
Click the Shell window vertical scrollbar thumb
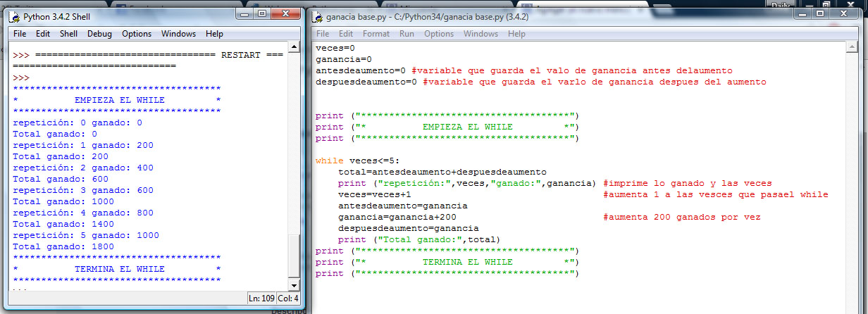click(x=294, y=257)
